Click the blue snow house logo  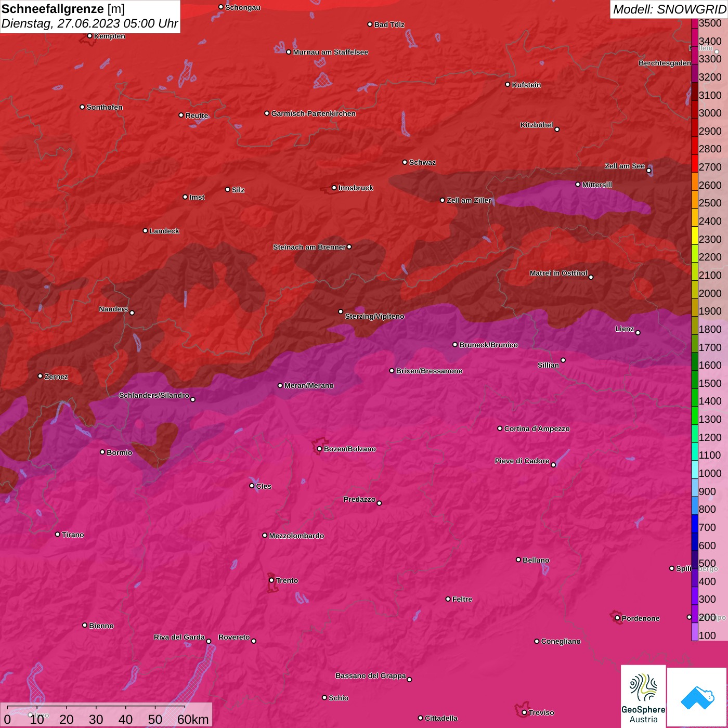(697, 698)
